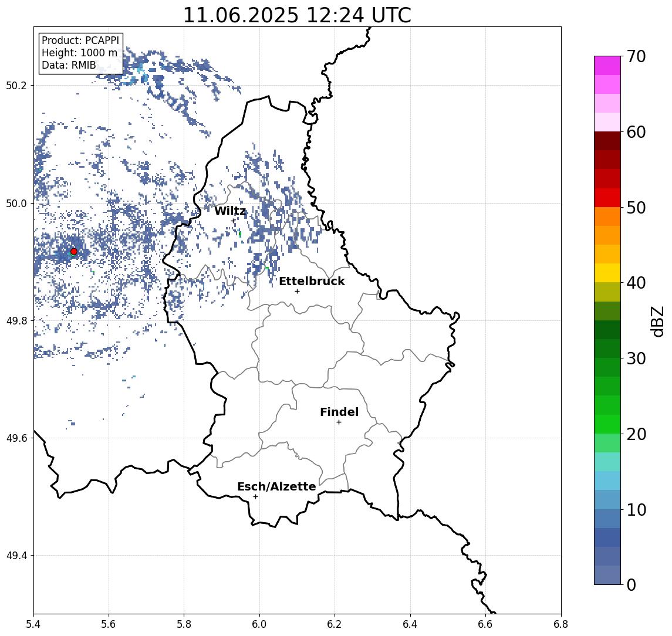Click the longitude tick label 6.4
The height and width of the screenshot is (636, 672).
tap(410, 624)
